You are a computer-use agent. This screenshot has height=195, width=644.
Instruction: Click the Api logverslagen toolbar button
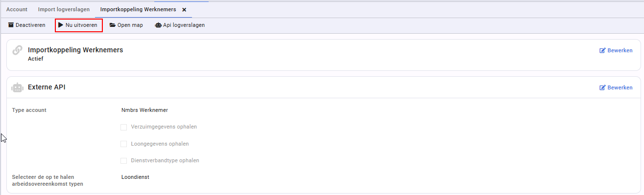(180, 25)
